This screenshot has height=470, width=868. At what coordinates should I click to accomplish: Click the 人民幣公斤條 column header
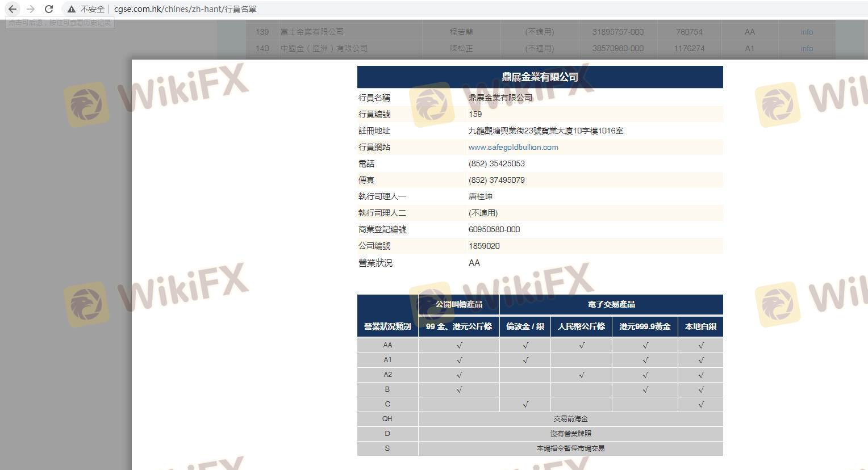(x=581, y=326)
